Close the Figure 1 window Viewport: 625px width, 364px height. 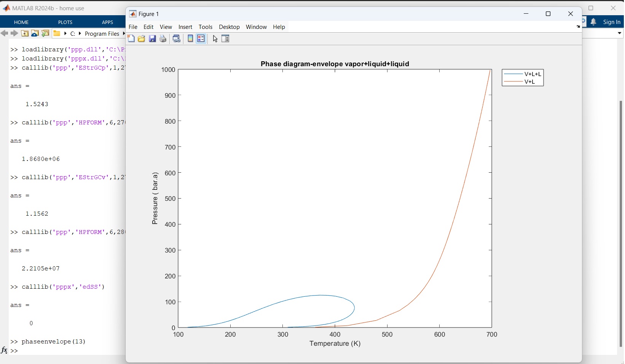(x=570, y=14)
